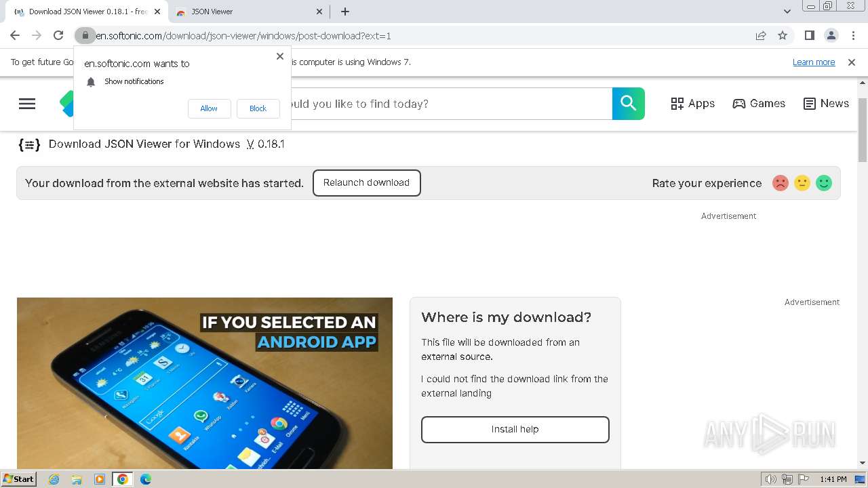This screenshot has width=868, height=488.
Task: Click the Relaunch download button
Action: [x=366, y=183]
